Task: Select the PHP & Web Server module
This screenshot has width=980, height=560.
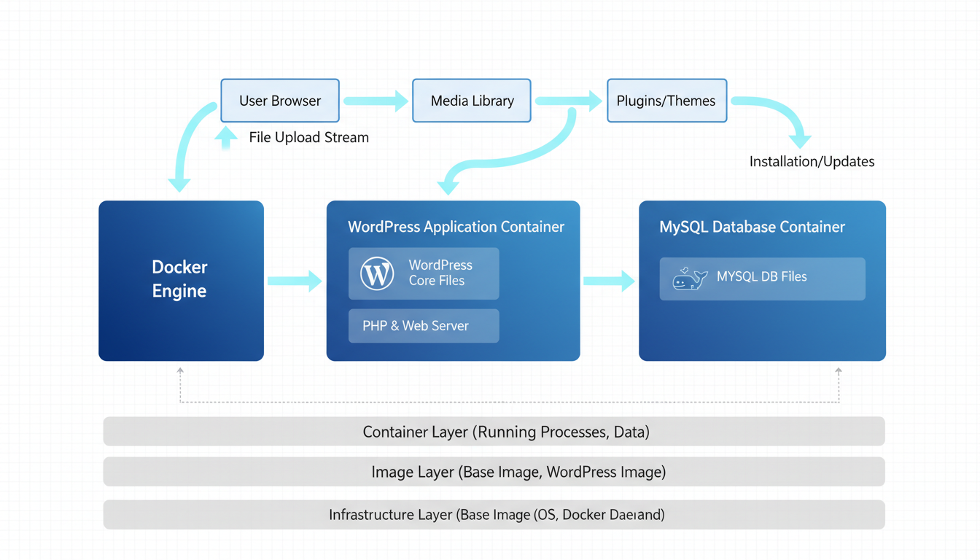Action: (x=424, y=325)
